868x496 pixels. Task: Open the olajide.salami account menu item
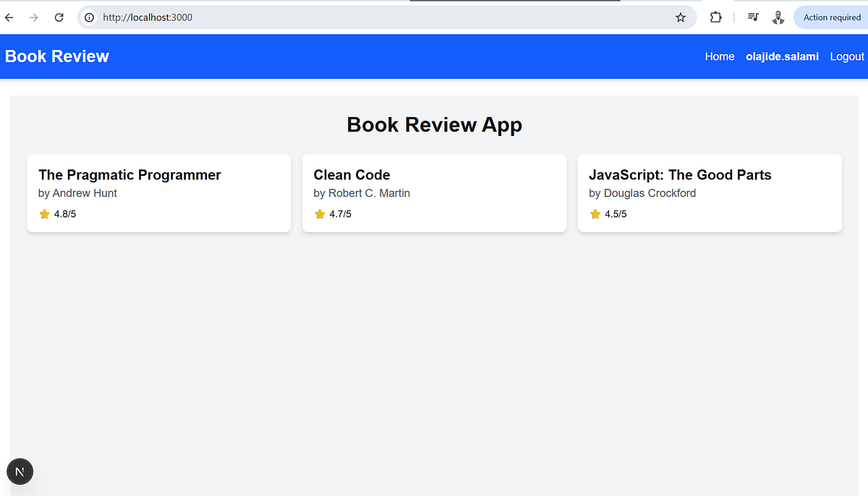point(782,56)
